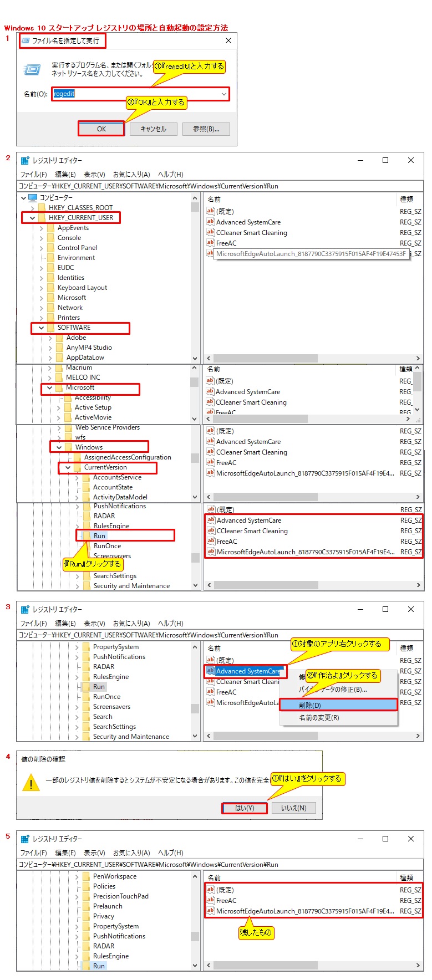
Task: Expand the AccountsService key
Action: point(77,477)
